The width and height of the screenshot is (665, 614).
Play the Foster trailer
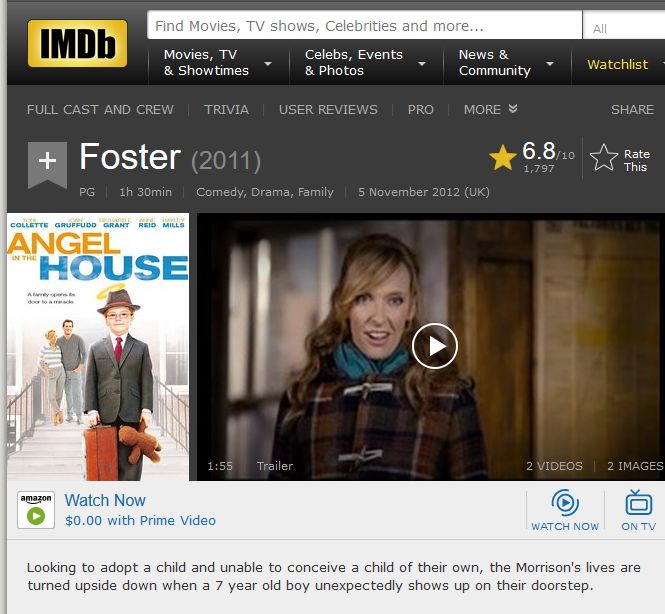[x=435, y=346]
